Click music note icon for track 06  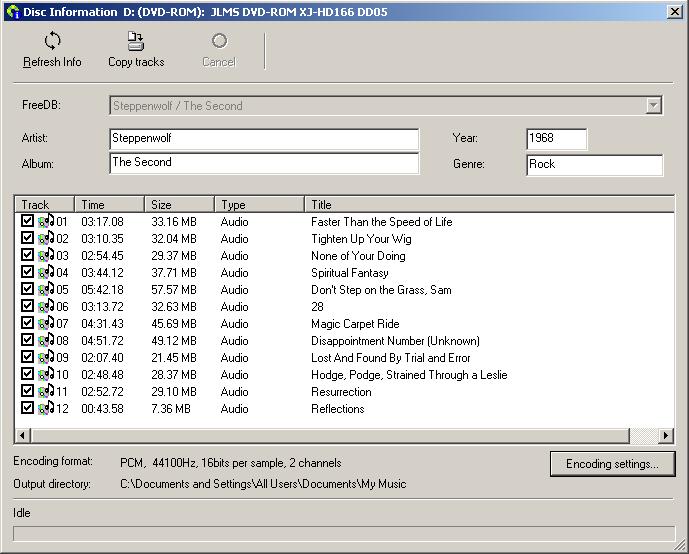(x=46, y=306)
